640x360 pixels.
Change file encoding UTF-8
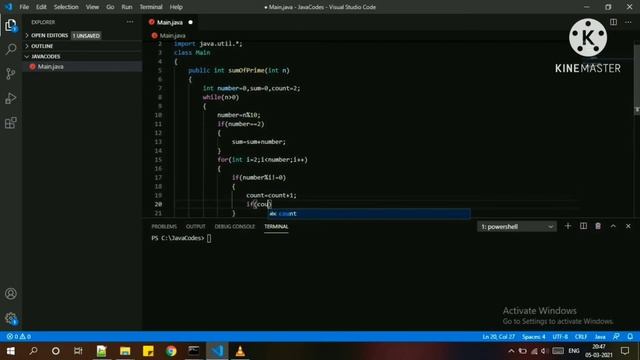coord(560,337)
